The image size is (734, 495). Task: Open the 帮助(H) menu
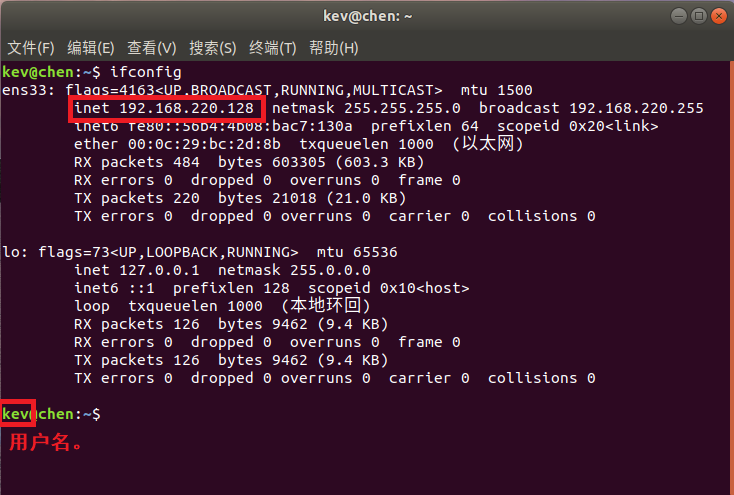334,48
